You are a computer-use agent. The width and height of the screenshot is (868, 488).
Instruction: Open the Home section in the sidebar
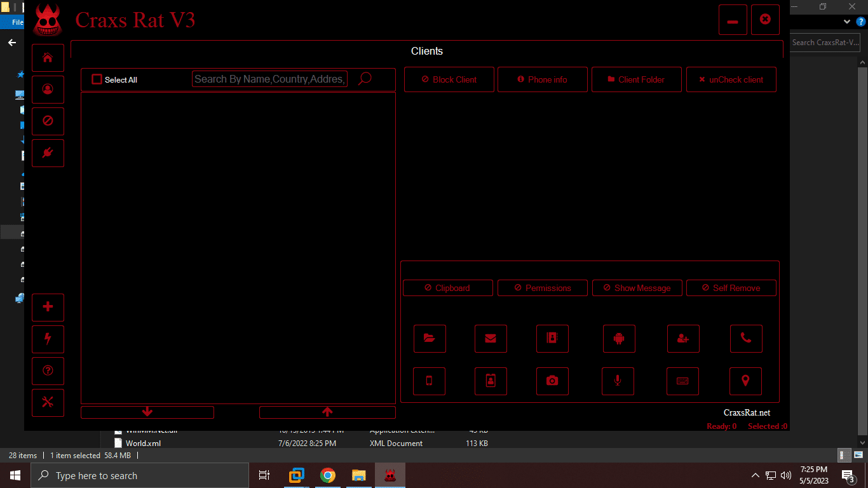coord(48,58)
